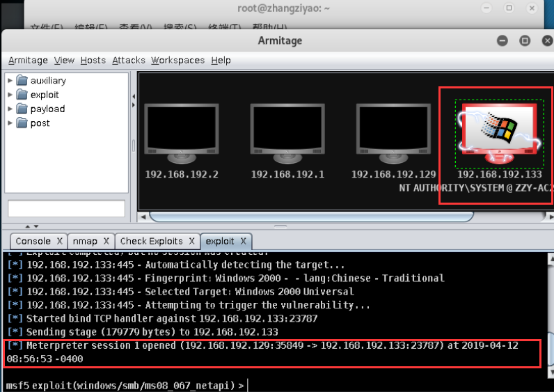
Task: Click the payload tree label
Action: [x=48, y=109]
